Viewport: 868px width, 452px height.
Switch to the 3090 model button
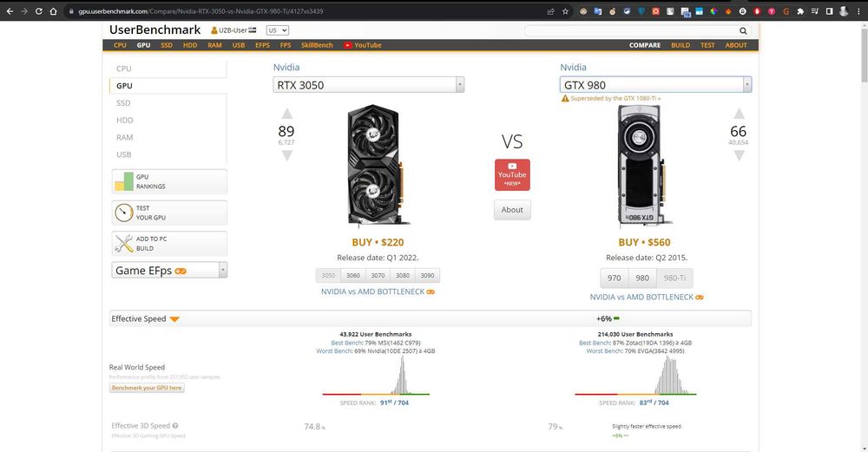click(x=427, y=276)
